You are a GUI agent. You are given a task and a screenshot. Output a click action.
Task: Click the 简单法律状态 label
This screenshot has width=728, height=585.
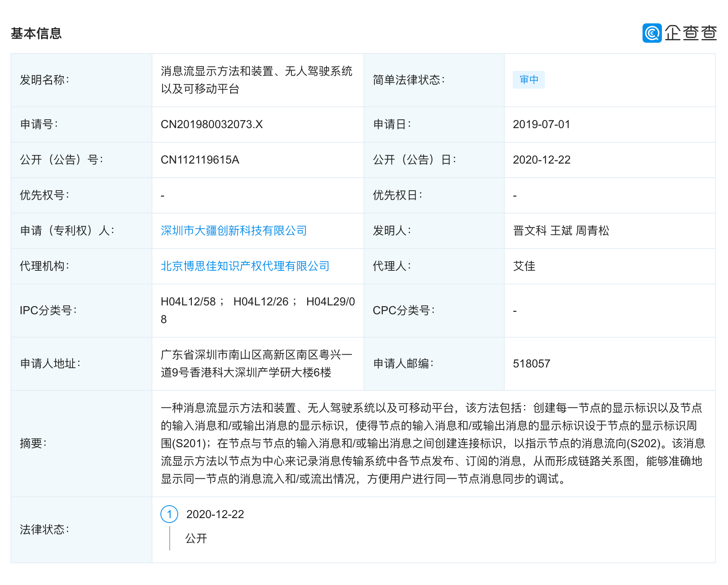coord(409,80)
